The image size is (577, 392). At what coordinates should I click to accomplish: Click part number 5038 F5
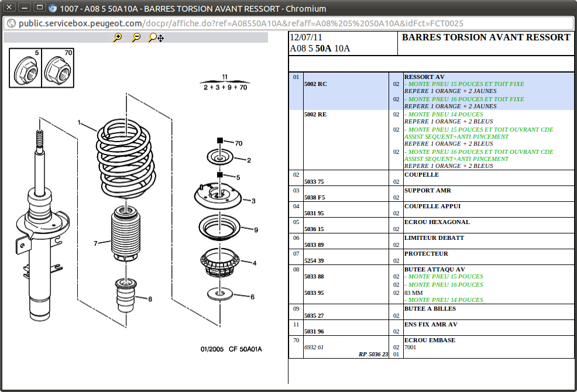315,198
